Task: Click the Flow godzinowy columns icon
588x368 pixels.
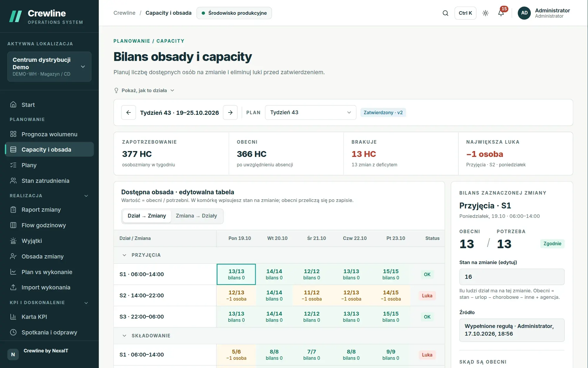Action: (13, 225)
